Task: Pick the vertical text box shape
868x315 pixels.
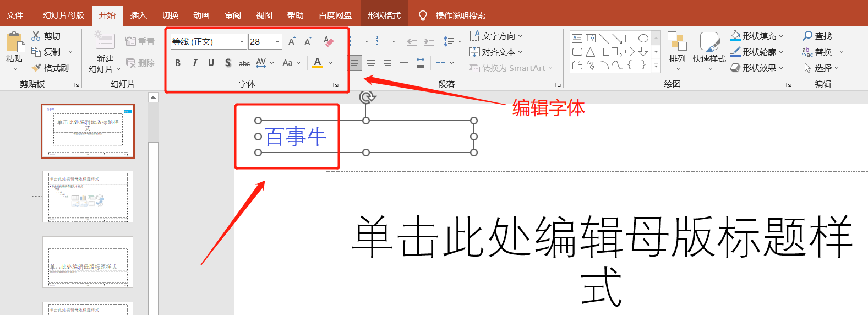Action: (x=590, y=39)
